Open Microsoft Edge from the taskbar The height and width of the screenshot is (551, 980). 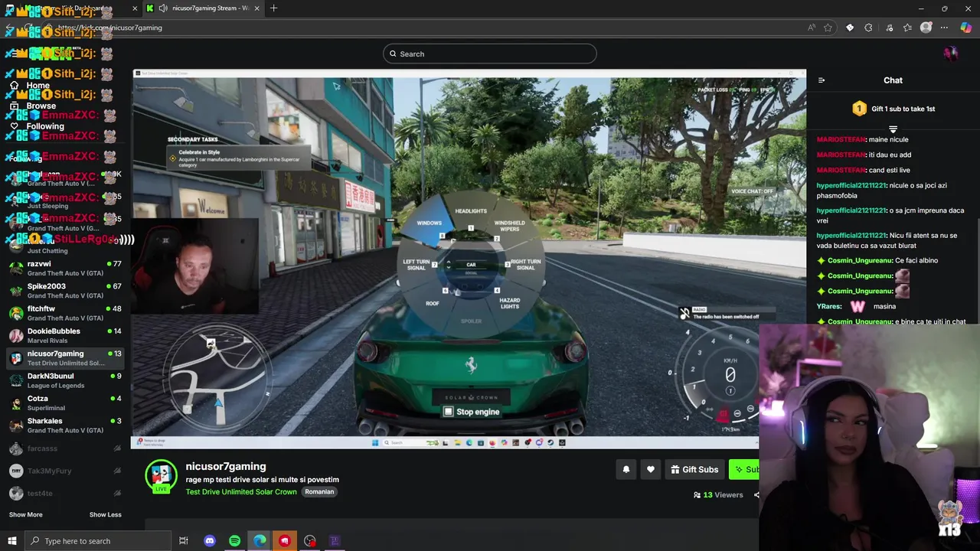tap(260, 541)
